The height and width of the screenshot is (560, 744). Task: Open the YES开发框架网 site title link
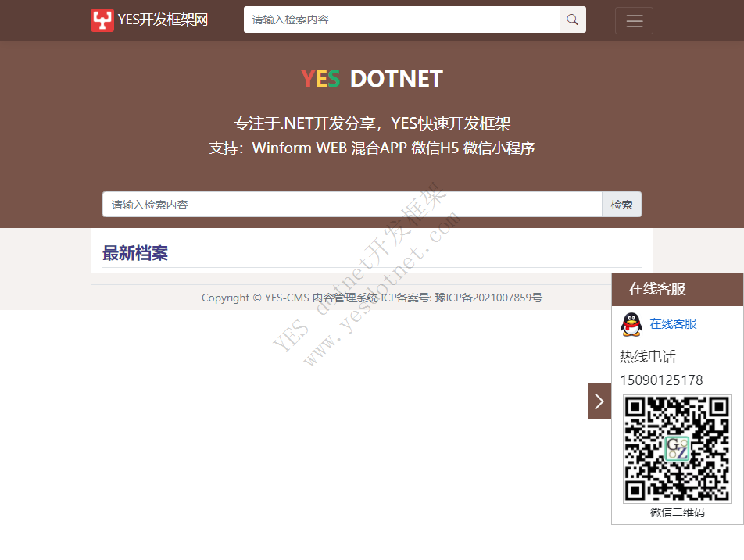(163, 20)
